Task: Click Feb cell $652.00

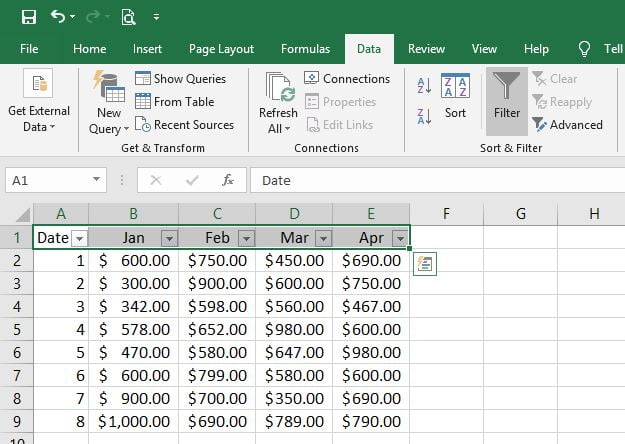Action: pyautogui.click(x=217, y=330)
